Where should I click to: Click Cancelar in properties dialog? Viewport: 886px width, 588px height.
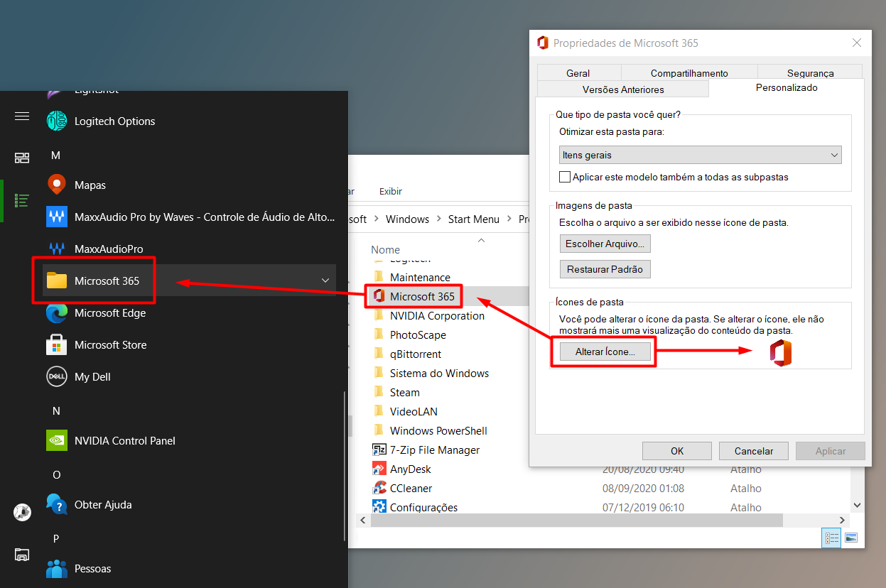point(754,451)
